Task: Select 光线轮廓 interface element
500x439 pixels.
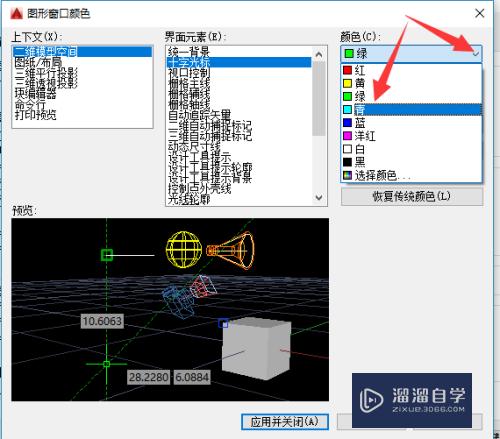Action: click(239, 199)
